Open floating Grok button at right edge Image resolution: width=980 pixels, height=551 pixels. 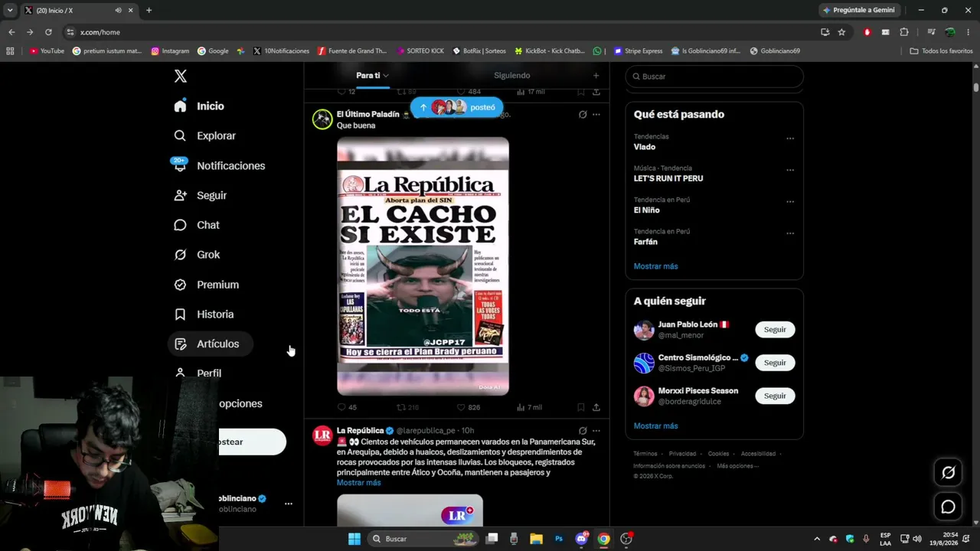click(x=948, y=473)
